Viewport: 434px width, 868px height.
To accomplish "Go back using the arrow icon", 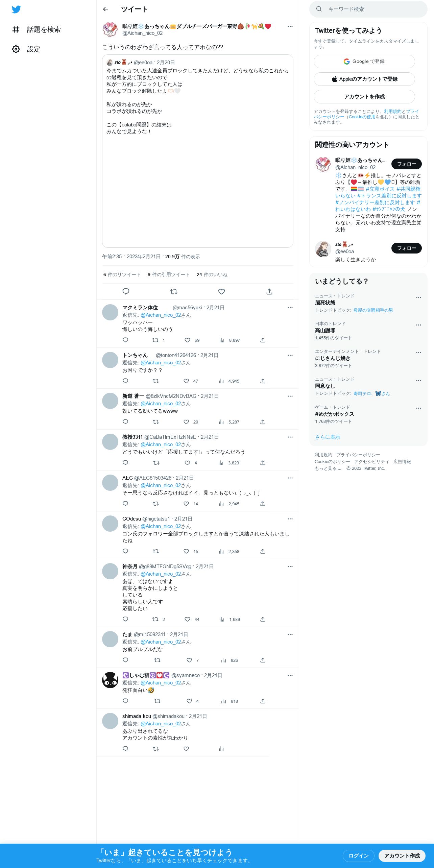I will click(105, 9).
